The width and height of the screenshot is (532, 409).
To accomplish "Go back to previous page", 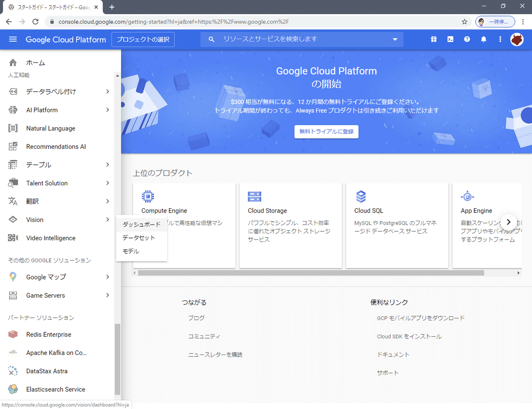I will point(9,21).
